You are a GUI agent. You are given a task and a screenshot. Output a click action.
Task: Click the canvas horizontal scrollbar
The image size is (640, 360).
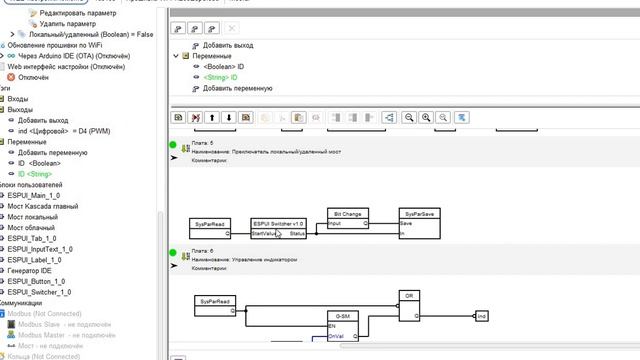[490, 346]
